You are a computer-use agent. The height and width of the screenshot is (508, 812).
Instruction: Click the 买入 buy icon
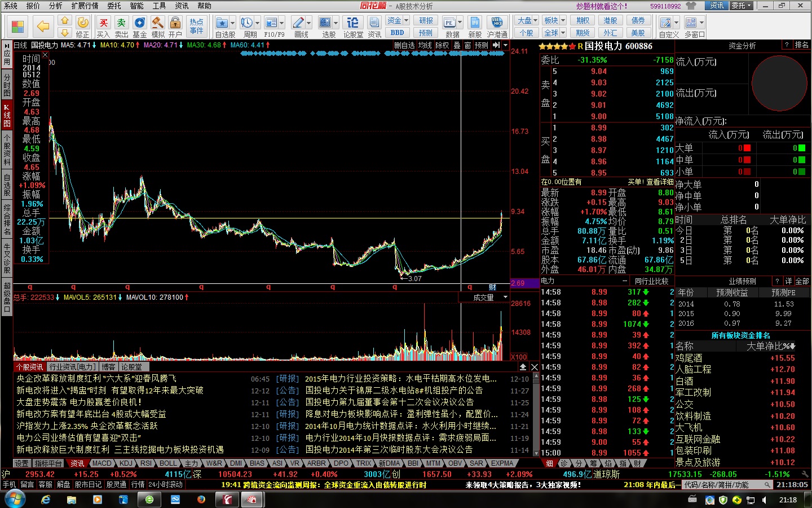pyautogui.click(x=103, y=23)
